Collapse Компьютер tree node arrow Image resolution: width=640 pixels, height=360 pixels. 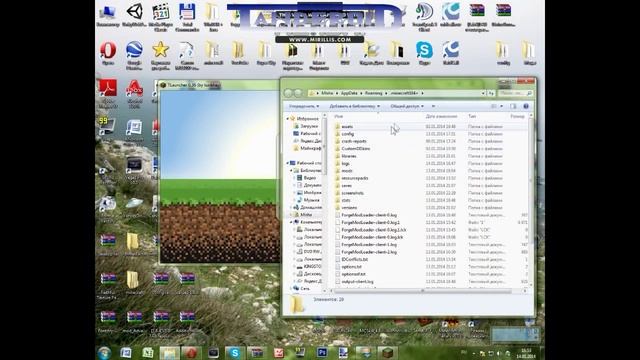(291, 222)
